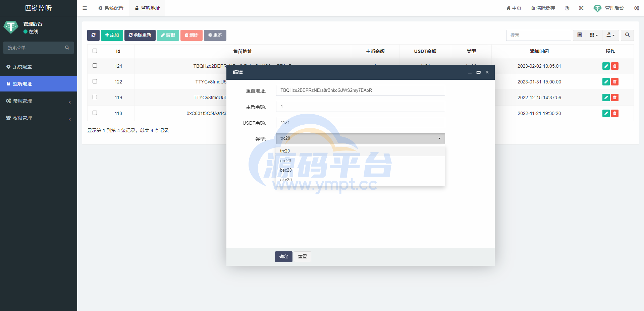Image resolution: width=644 pixels, height=311 pixels.
Task: Open 监听地址 in the sidebar
Action: (39, 84)
